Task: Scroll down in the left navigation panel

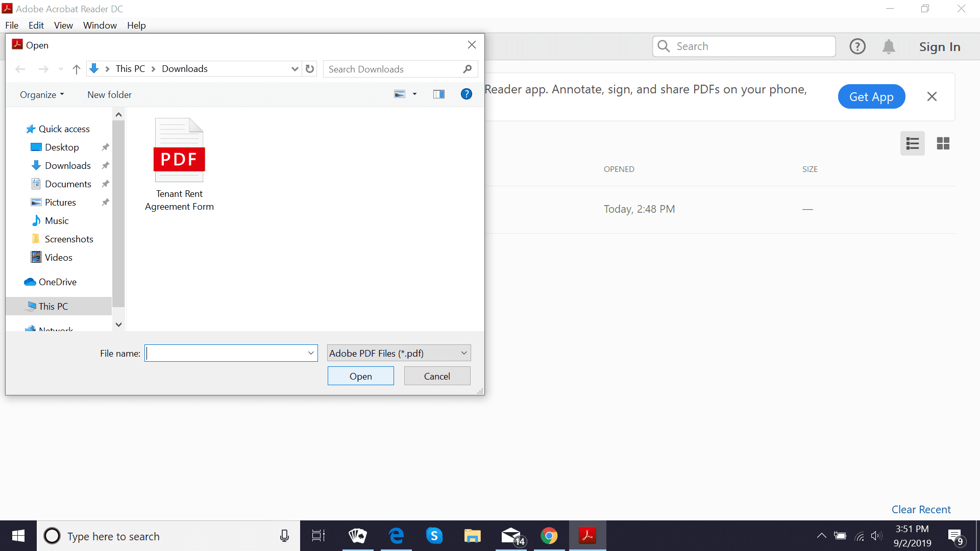Action: point(119,325)
